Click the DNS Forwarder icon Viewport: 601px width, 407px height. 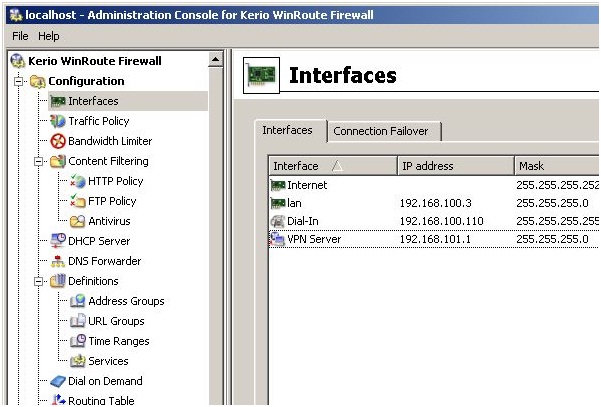click(58, 261)
